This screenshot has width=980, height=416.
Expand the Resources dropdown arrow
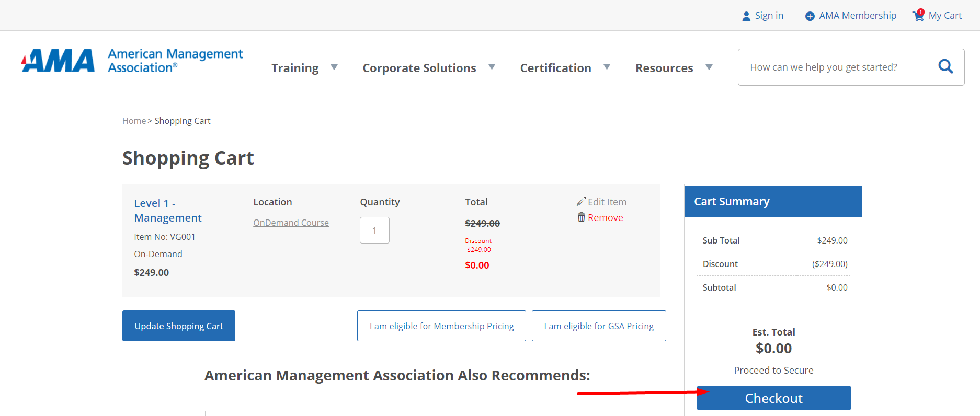point(709,67)
